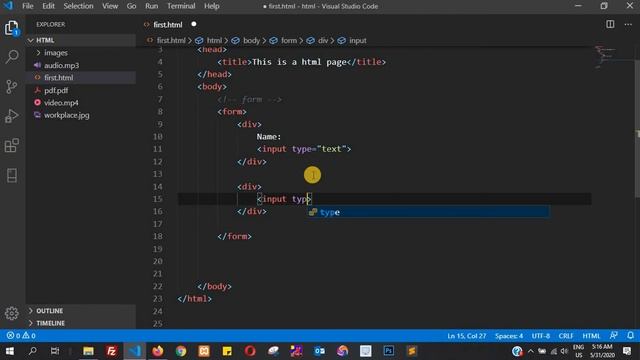Open the Run menu
This screenshot has width=640, height=360.
pyautogui.click(x=151, y=6)
